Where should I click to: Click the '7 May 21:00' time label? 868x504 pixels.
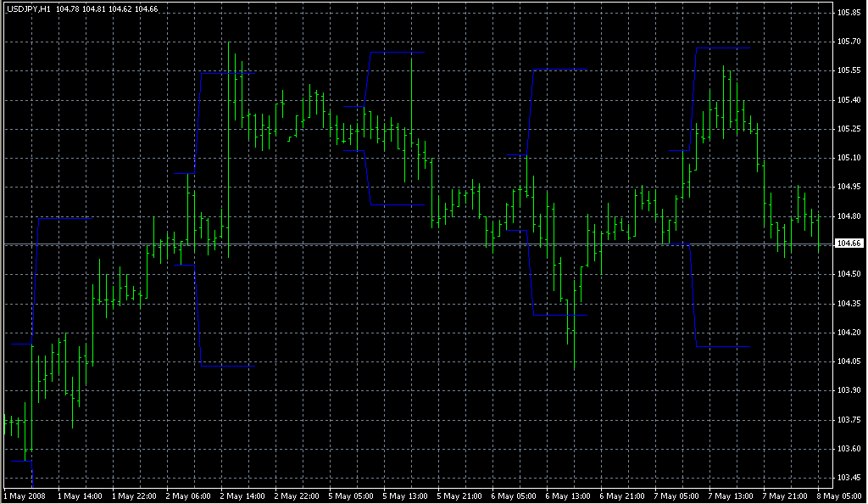(x=785, y=496)
